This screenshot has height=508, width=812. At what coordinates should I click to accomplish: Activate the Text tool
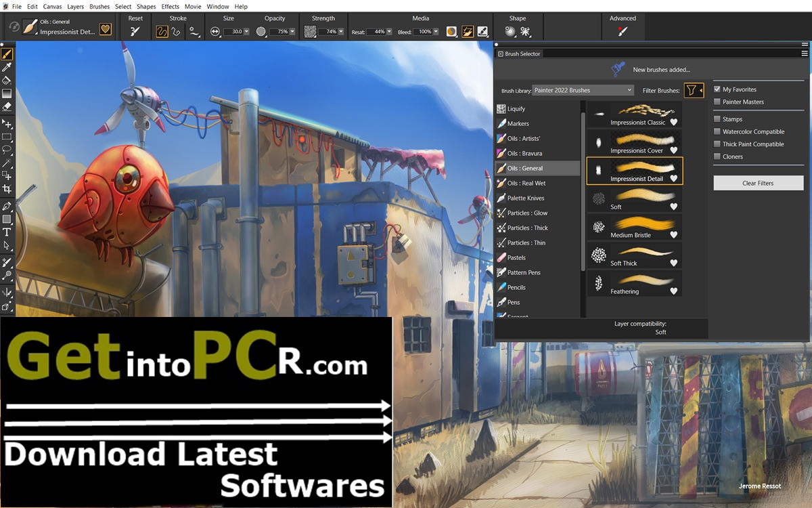click(7, 232)
